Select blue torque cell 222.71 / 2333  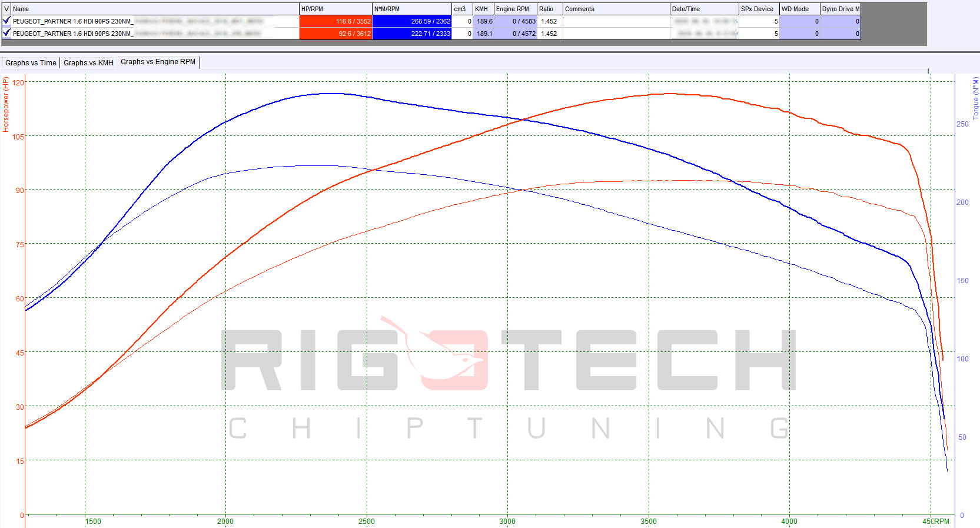412,34
